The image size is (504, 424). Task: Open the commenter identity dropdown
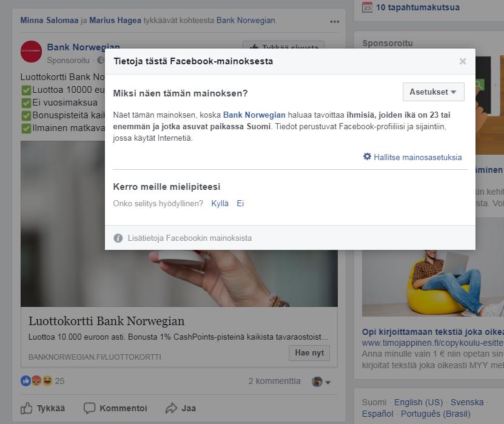pos(321,382)
